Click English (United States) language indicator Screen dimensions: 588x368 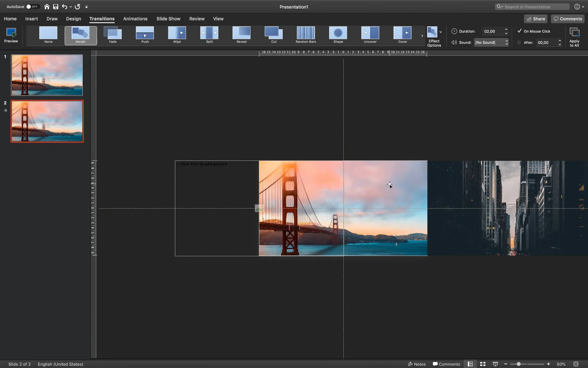point(60,364)
